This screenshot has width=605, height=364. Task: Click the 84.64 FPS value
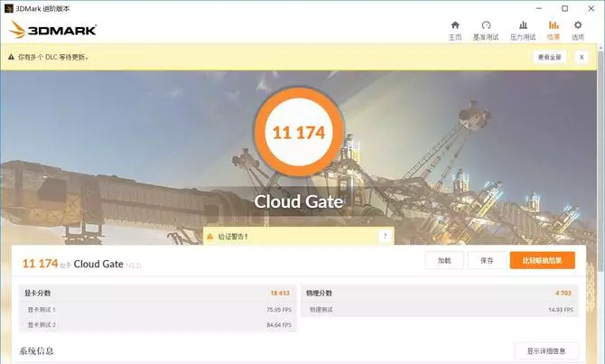pos(279,325)
